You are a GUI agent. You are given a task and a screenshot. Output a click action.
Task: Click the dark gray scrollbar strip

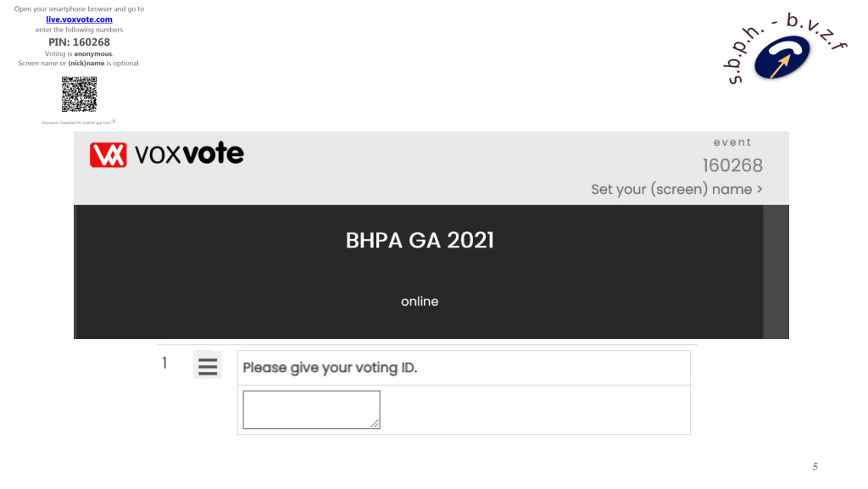(776, 271)
